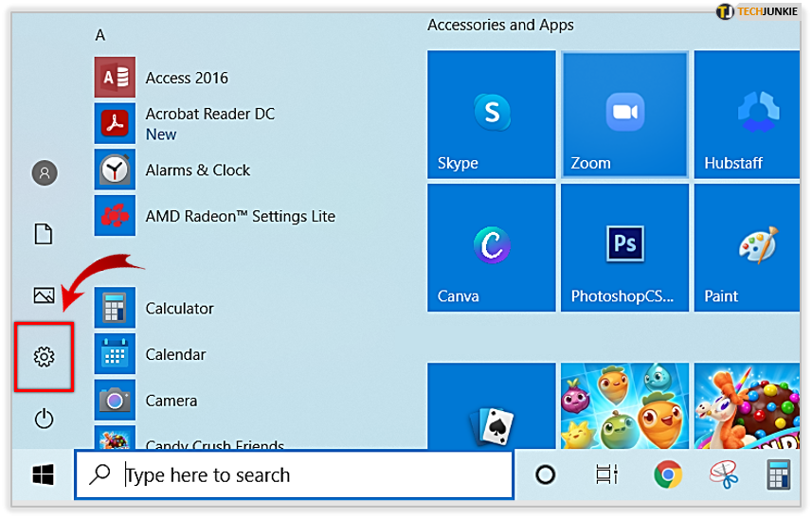
Task: Click the letter 'A' section header
Action: click(99, 35)
